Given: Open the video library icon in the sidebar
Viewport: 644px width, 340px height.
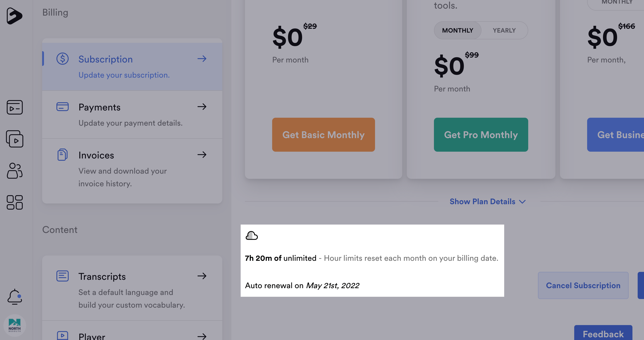Looking at the screenshot, I should (15, 139).
